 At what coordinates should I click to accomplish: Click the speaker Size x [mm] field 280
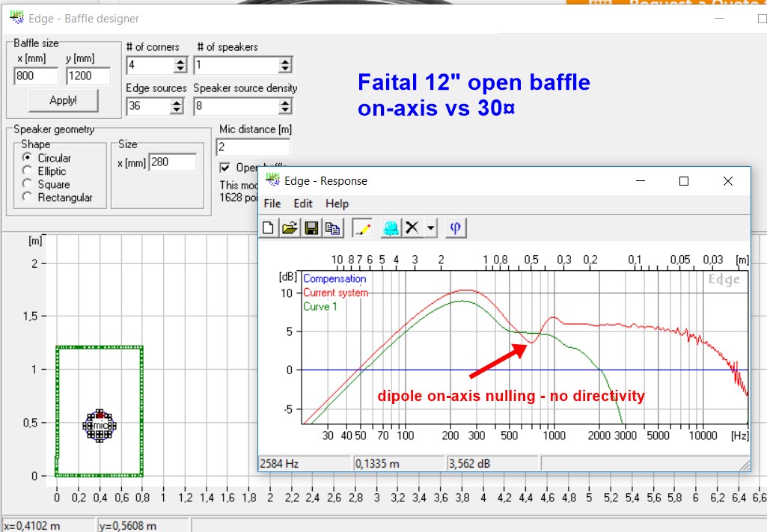(x=173, y=162)
